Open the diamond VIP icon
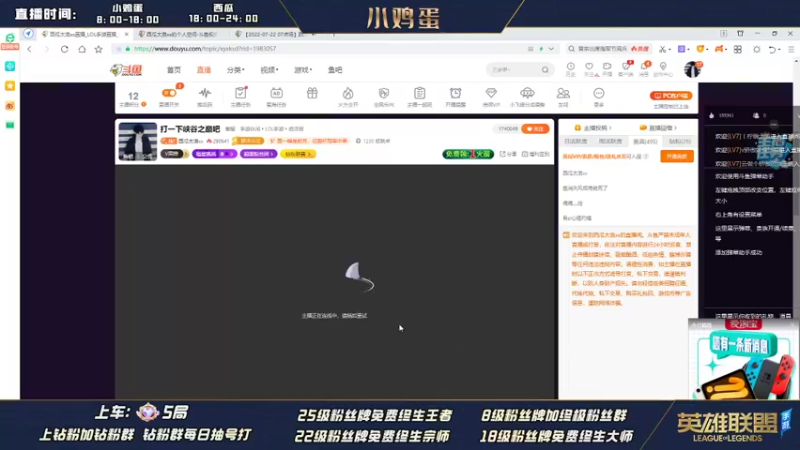The width and height of the screenshot is (800, 450). [491, 93]
